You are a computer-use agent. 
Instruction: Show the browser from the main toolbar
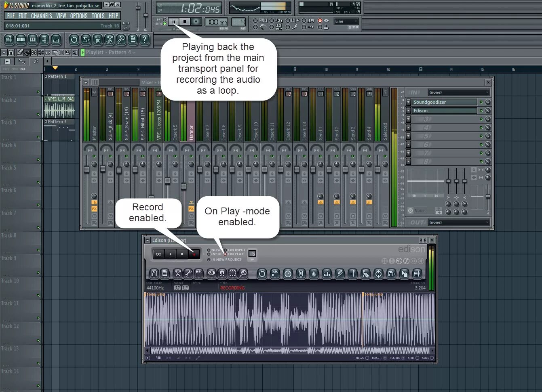pyautogui.click(x=44, y=40)
